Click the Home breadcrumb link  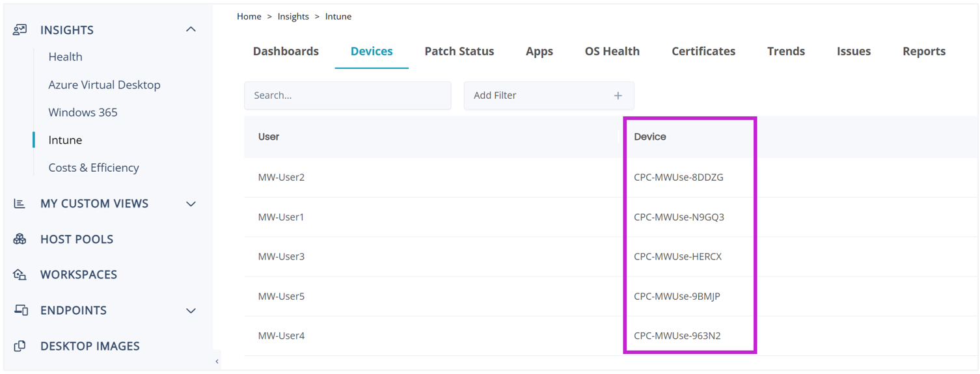click(x=249, y=17)
